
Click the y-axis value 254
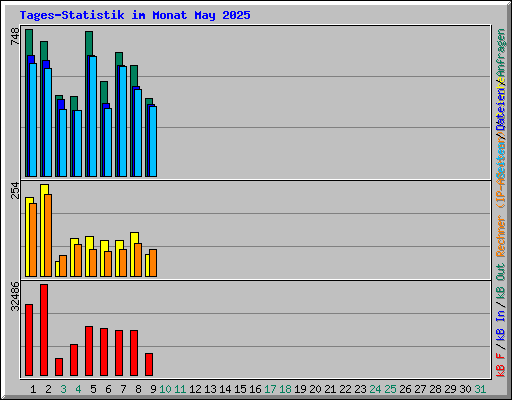point(15,190)
